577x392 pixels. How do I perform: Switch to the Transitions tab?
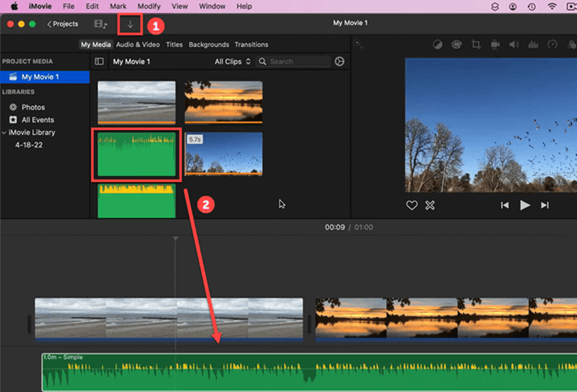(251, 44)
